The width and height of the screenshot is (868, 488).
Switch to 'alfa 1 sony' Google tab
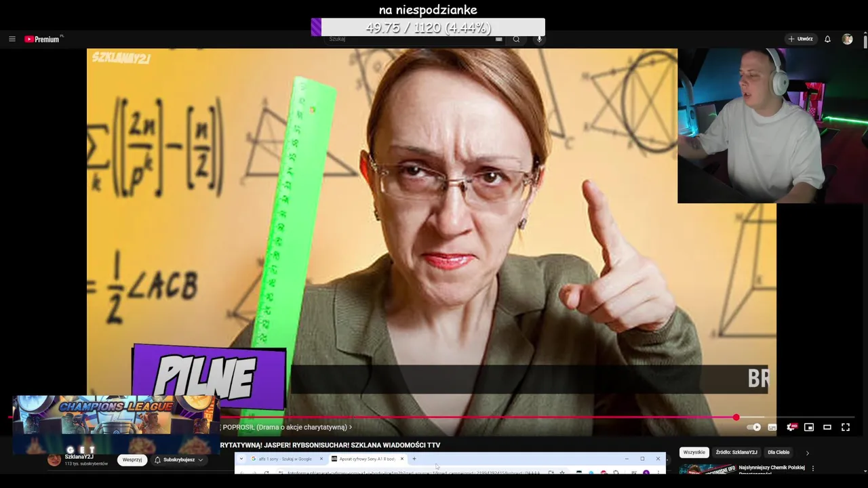coord(285,459)
